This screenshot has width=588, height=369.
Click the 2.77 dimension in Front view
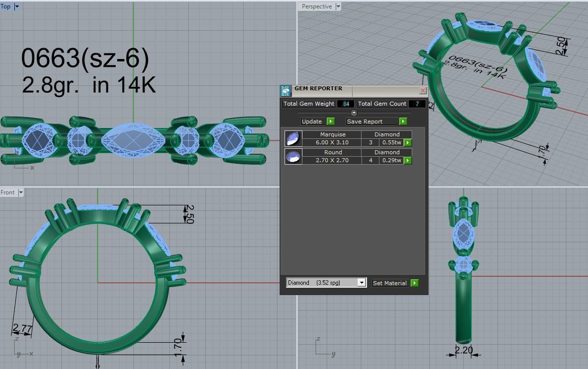[22, 328]
